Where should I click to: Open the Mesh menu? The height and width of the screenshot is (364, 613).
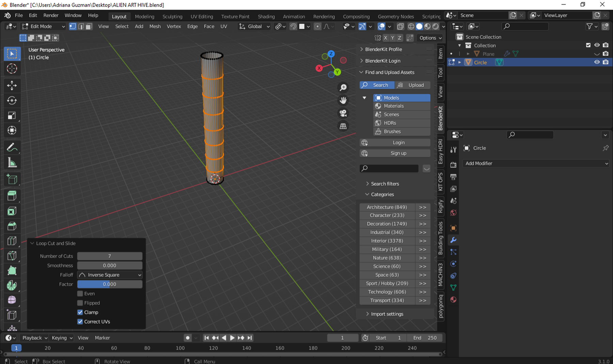tap(155, 26)
